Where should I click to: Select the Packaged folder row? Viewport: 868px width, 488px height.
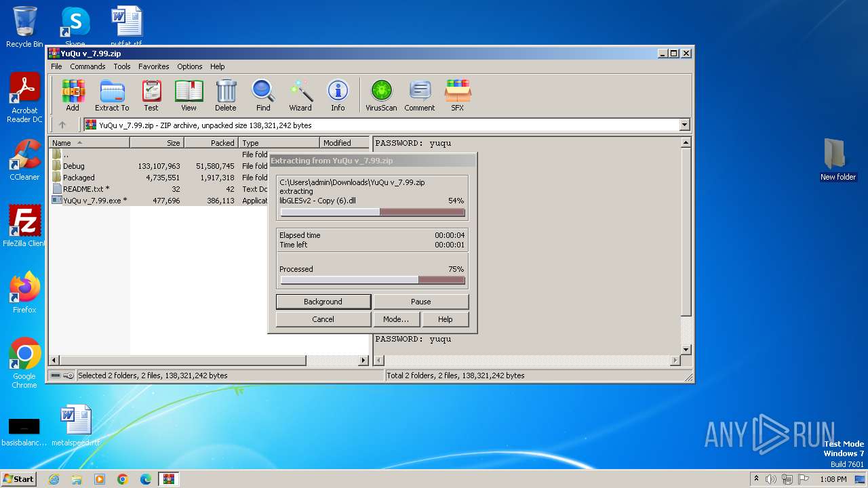click(159, 178)
